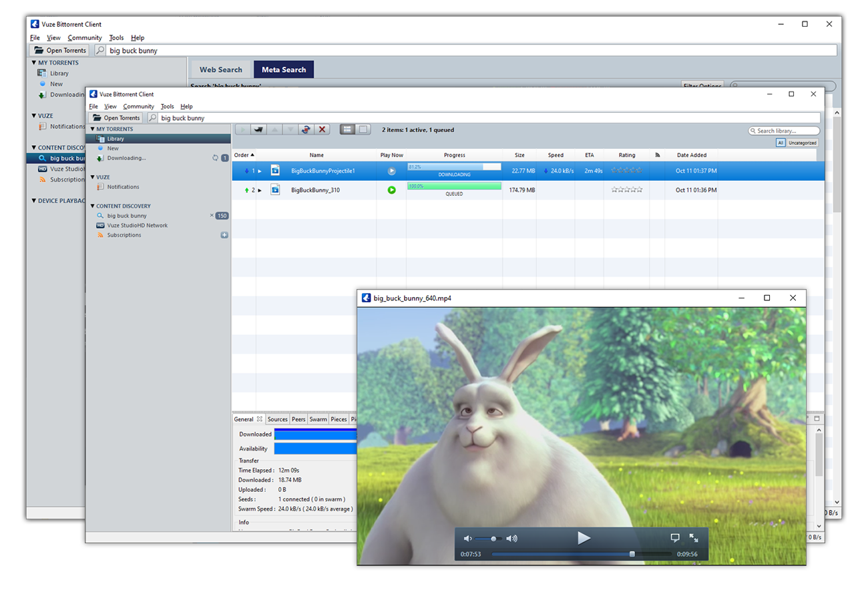
Task: Switch to the Peers tab
Action: (x=298, y=419)
